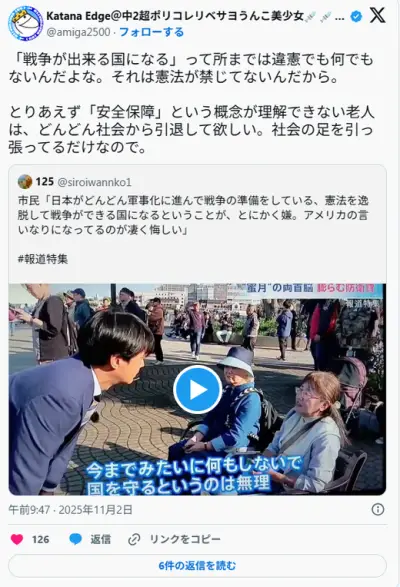400x587 pixels.
Task: Open the X logo icon
Action: [377, 16]
